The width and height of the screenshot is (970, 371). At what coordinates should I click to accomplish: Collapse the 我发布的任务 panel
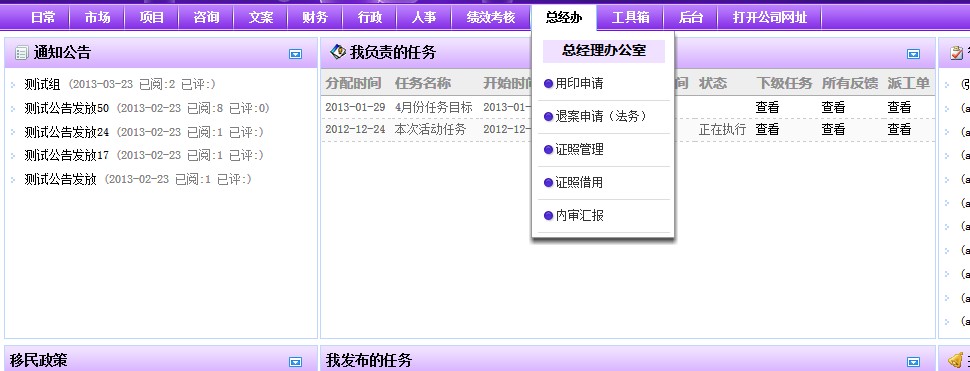tap(913, 362)
